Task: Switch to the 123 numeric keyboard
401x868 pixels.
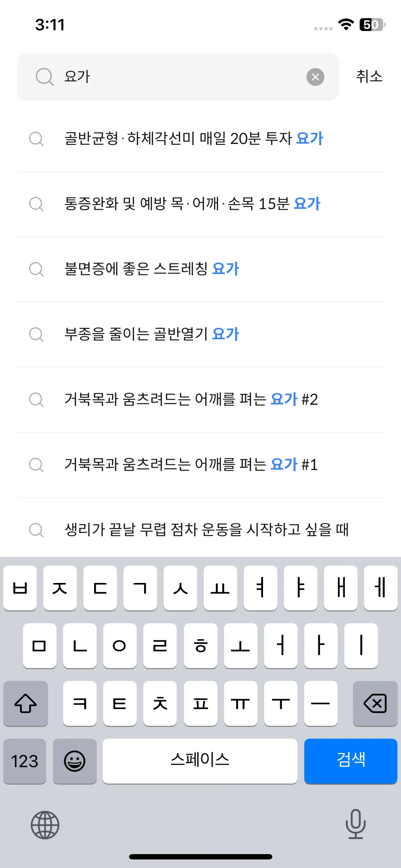Action: pos(25,761)
